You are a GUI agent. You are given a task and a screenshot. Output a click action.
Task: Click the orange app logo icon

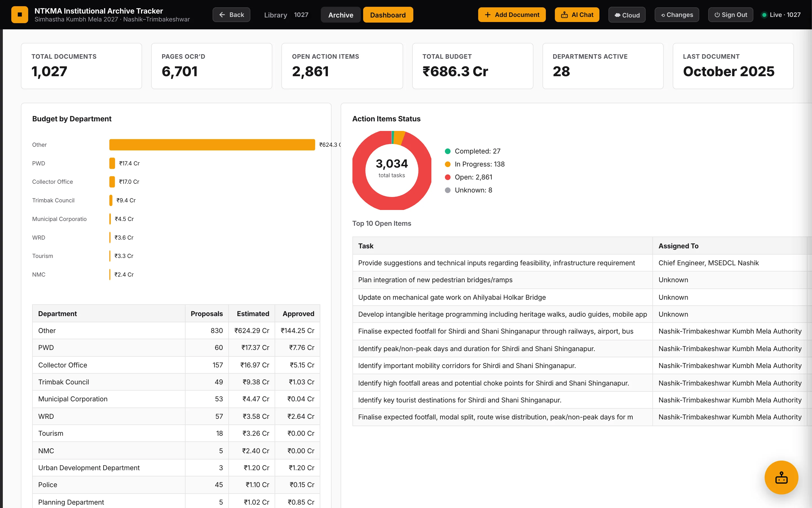coord(19,15)
